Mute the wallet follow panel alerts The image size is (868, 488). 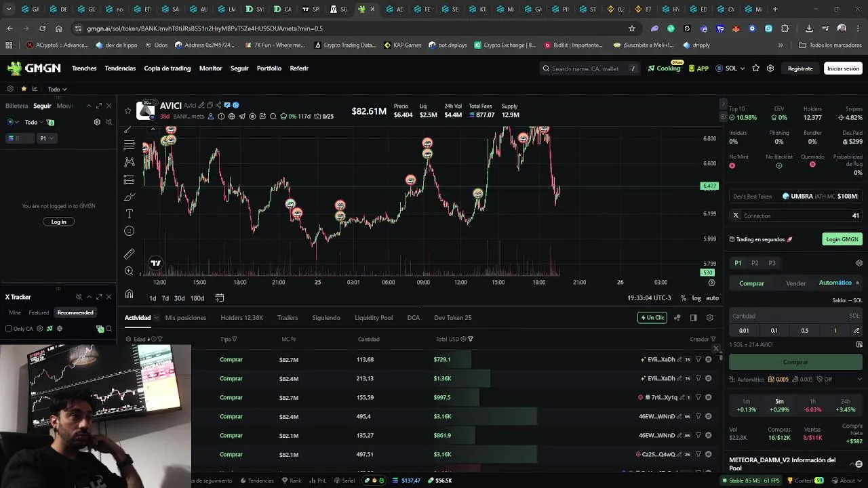[x=108, y=122]
